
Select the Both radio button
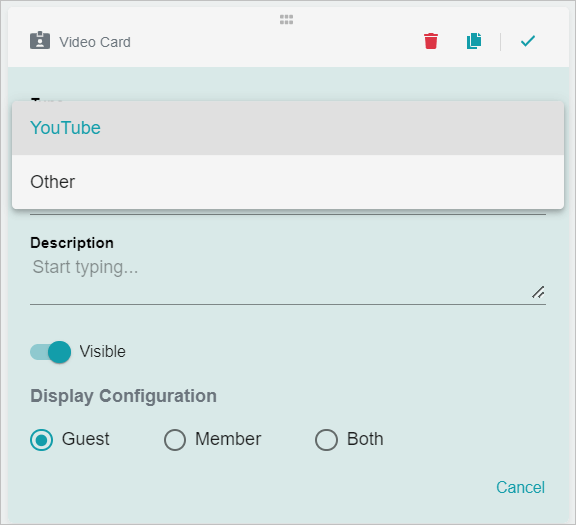(x=326, y=440)
